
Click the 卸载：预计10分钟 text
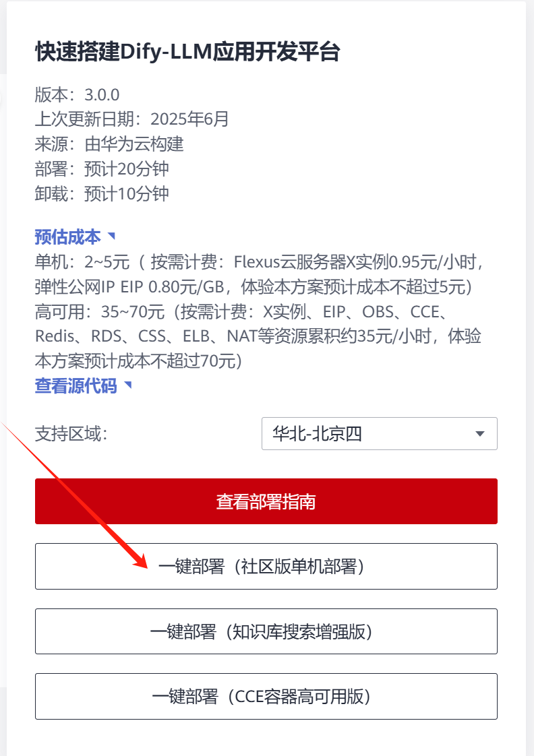click(102, 194)
